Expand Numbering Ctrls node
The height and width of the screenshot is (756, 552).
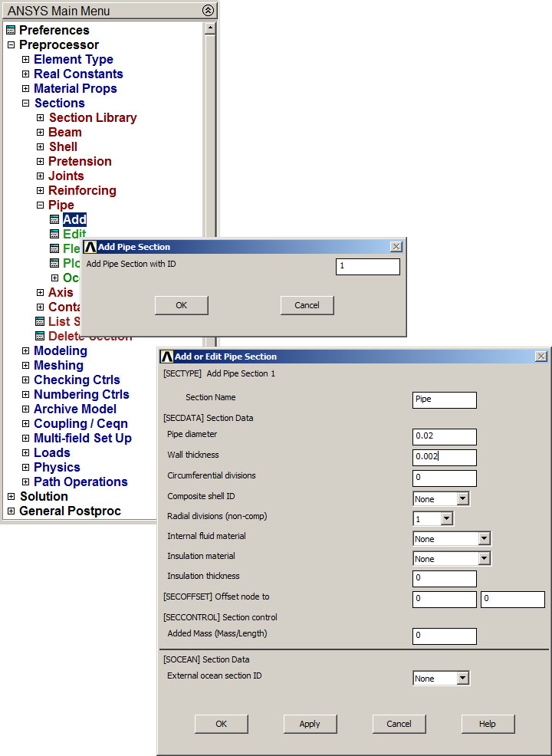(x=25, y=394)
